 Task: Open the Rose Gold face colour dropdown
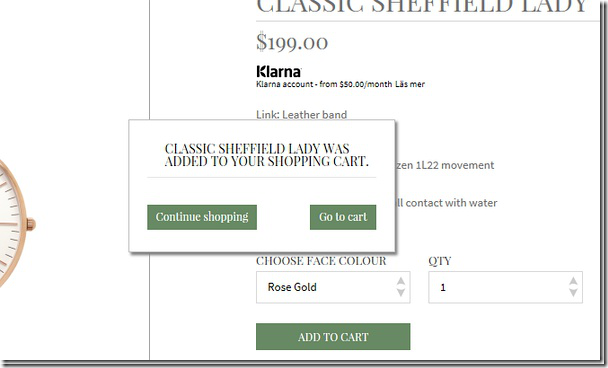pyautogui.click(x=333, y=287)
